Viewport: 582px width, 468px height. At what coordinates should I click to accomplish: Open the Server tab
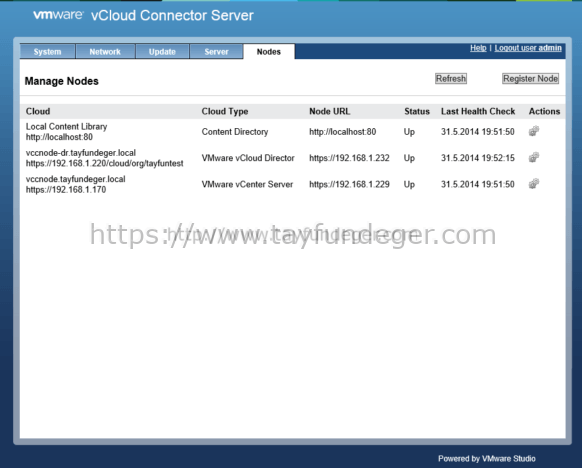[216, 52]
